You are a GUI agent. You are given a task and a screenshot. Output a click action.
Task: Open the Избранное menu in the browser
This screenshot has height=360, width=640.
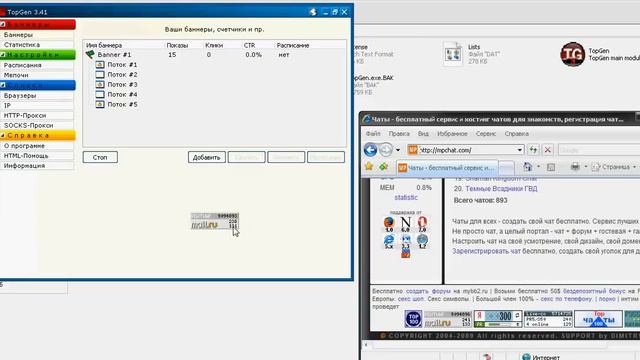pos(452,133)
